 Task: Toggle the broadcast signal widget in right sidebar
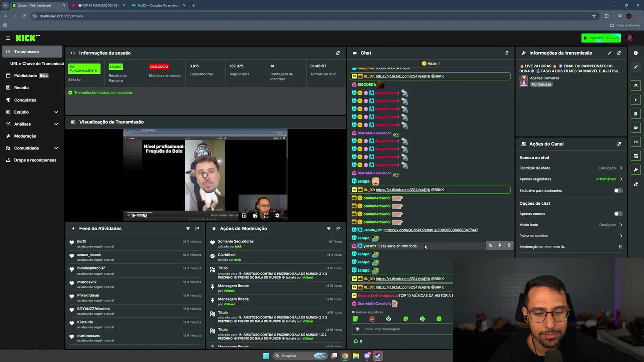(x=636, y=142)
